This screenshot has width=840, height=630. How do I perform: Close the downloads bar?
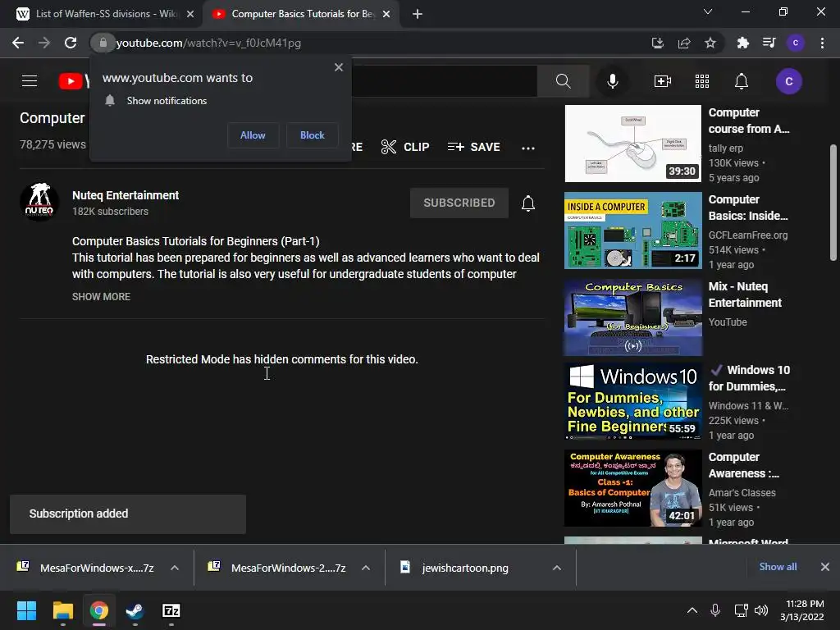coord(825,567)
